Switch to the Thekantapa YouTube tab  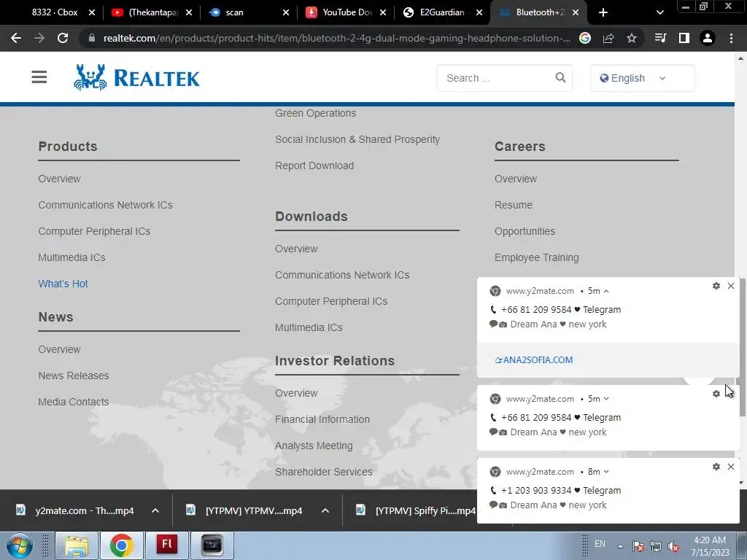[152, 12]
